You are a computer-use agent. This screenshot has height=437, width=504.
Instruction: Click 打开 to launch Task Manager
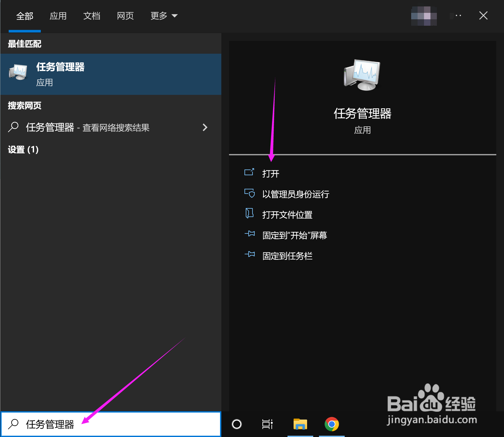tap(271, 174)
